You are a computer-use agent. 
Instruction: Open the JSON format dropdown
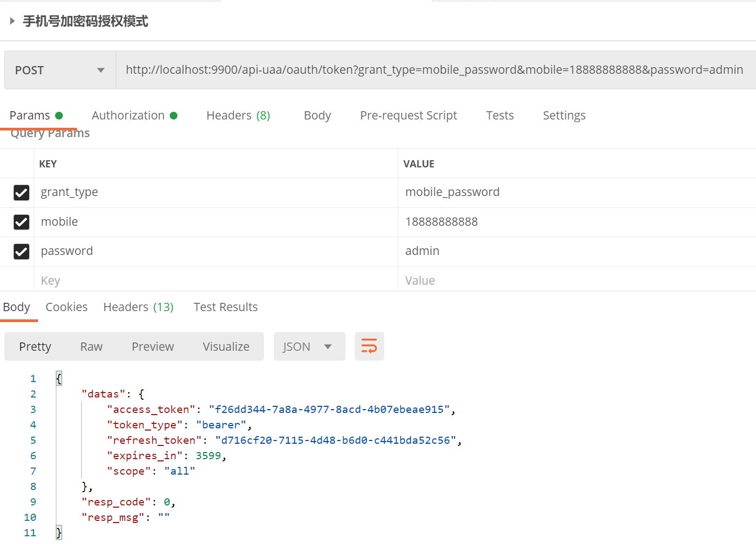click(x=309, y=347)
